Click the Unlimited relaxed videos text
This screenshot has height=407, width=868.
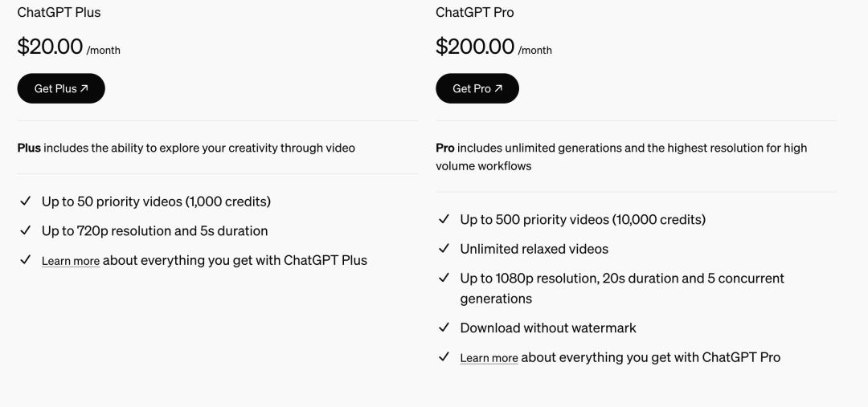click(x=534, y=249)
